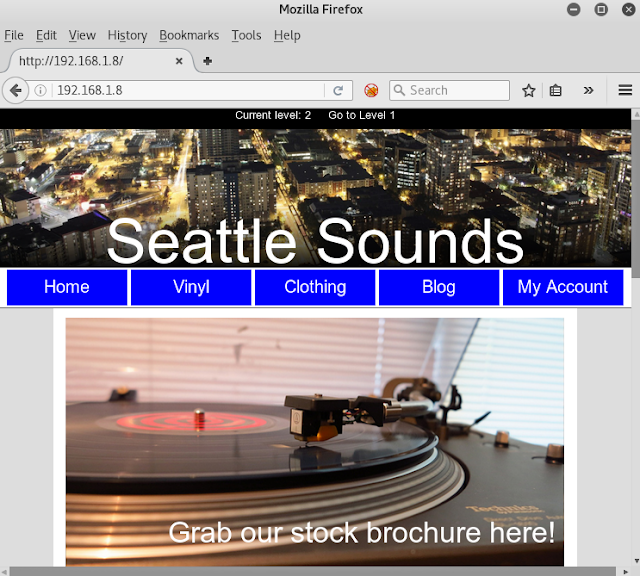This screenshot has width=640, height=576.
Task: Close the Mozilla Firefox window
Action: pyautogui.click(x=629, y=9)
